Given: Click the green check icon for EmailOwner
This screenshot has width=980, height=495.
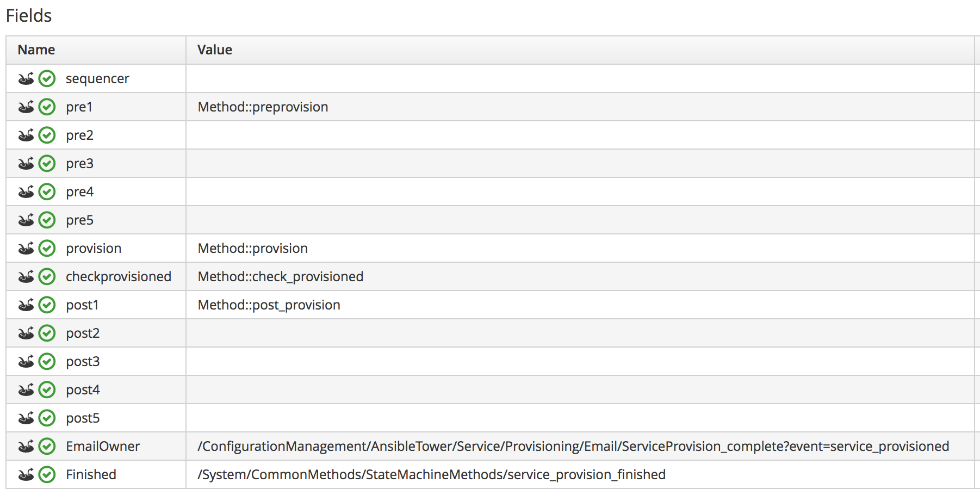Looking at the screenshot, I should 47,447.
